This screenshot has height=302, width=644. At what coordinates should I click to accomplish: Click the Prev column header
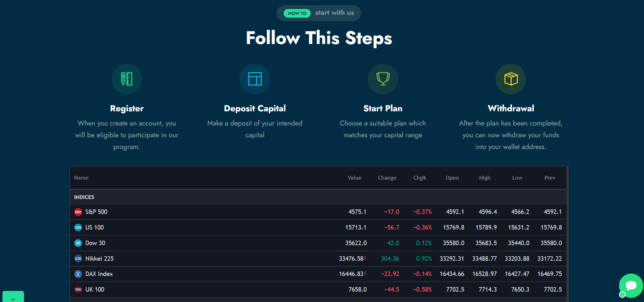[550, 178]
